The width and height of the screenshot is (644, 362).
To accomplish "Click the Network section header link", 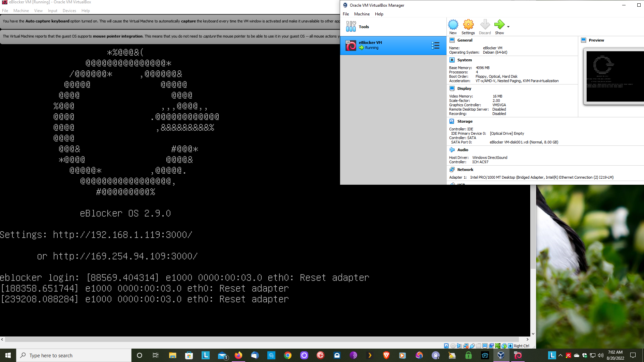I will click(x=465, y=170).
